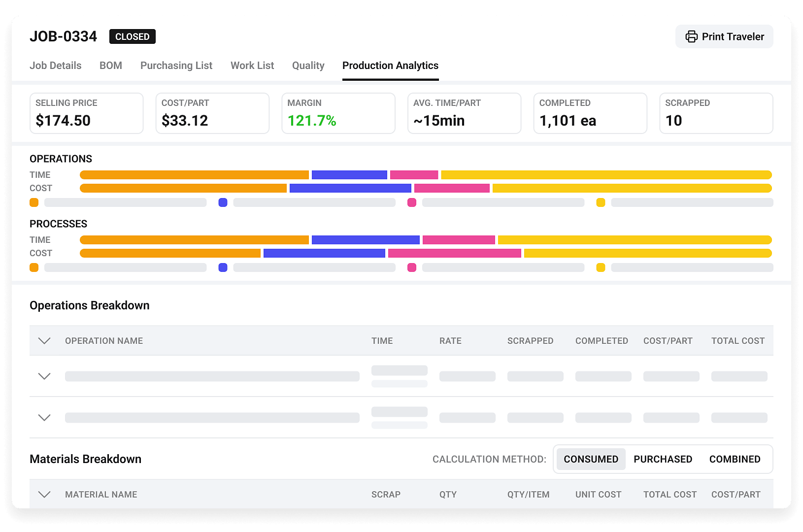The height and width of the screenshot is (532, 803).
Task: Select the Production Analytics tab
Action: [x=391, y=66]
